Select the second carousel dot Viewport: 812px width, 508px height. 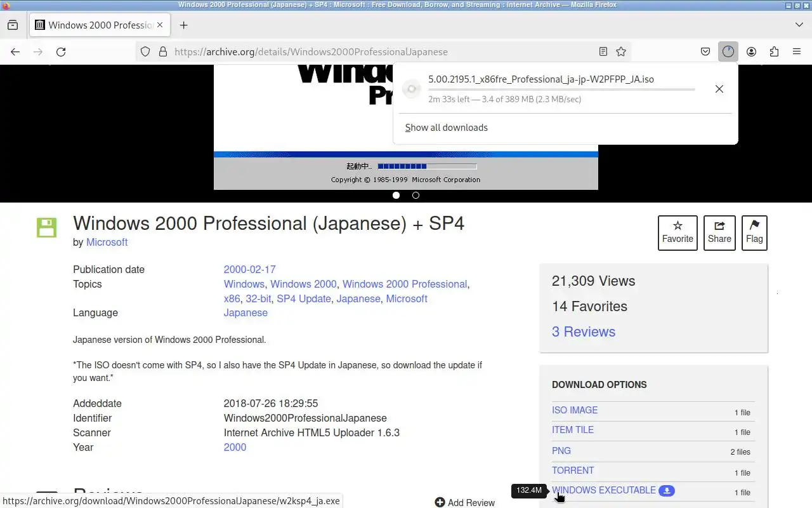point(416,195)
